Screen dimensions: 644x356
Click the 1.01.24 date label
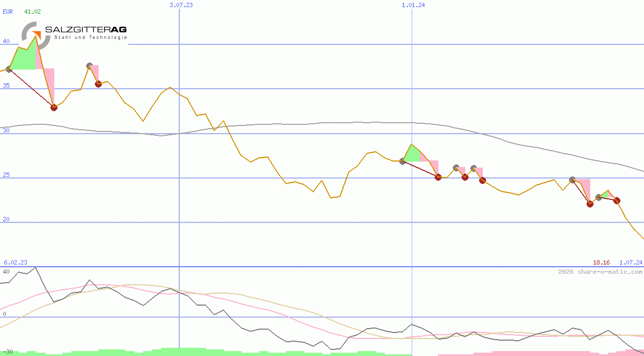click(413, 5)
